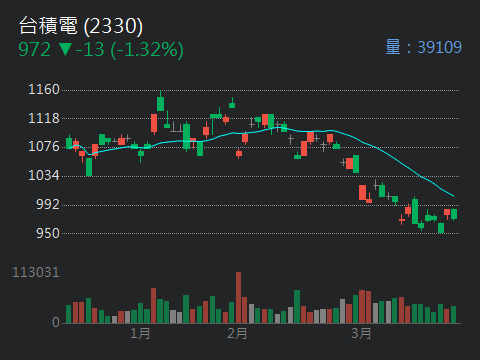Click the 992 price axis label
Screen dimensions: 480x360
point(48,204)
